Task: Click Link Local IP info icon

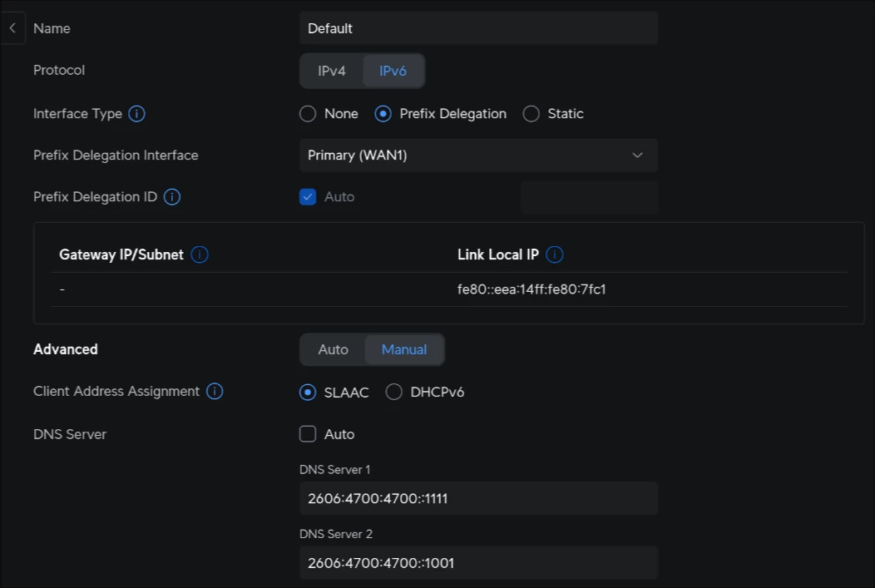Action: (x=555, y=254)
